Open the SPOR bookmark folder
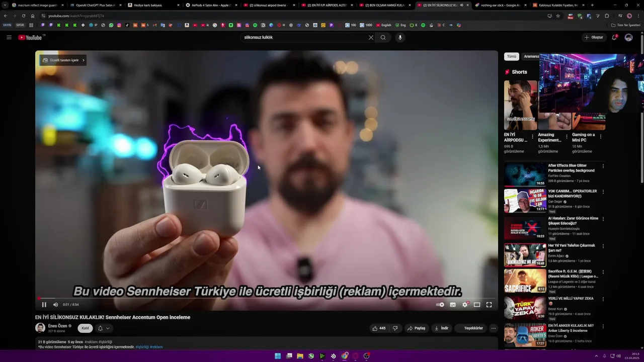Image resolution: width=644 pixels, height=362 pixels. tap(20, 25)
